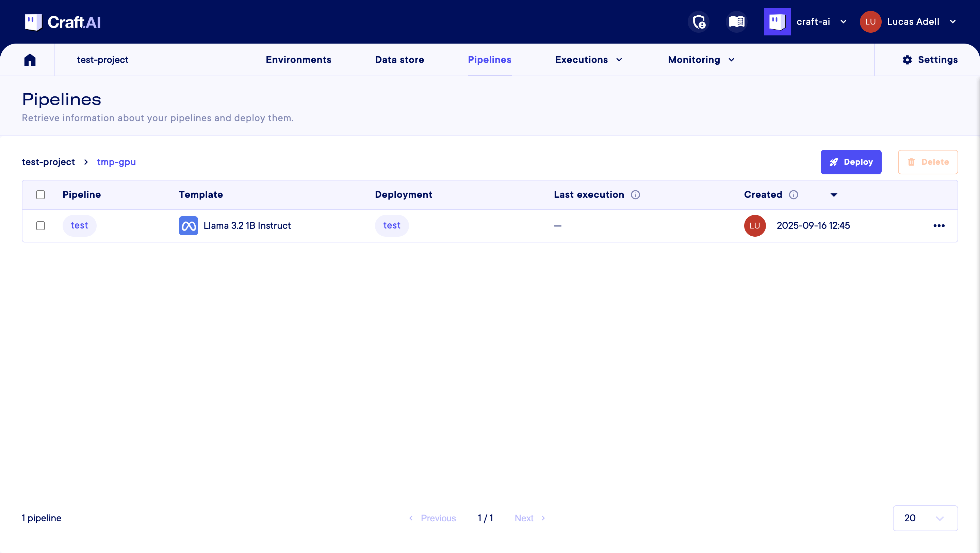The width and height of the screenshot is (980, 553).
Task: Toggle the Created column sort arrow
Action: coord(834,195)
